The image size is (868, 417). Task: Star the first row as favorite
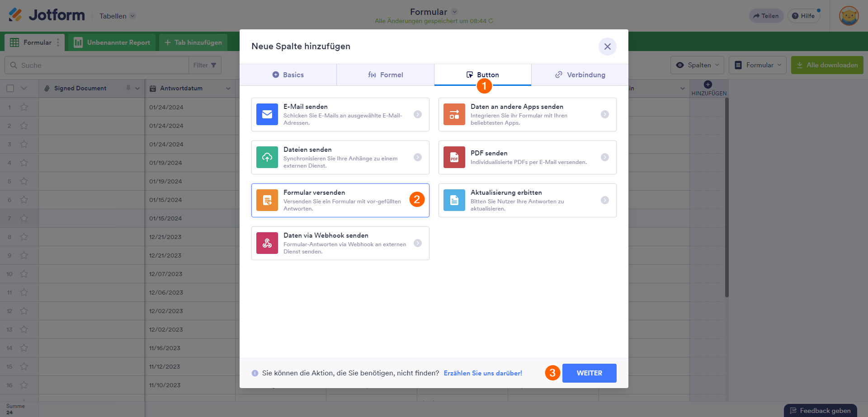24,107
